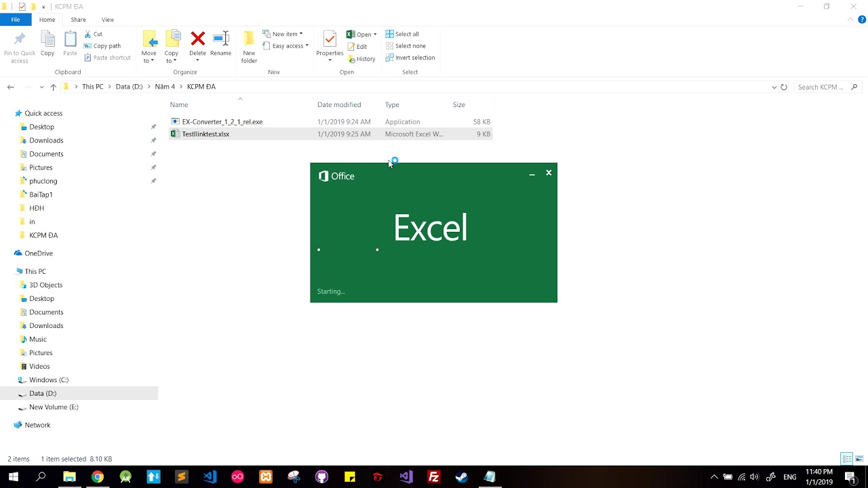The height and width of the screenshot is (488, 868).
Task: Open file Properties from ribbon
Action: coord(330,47)
